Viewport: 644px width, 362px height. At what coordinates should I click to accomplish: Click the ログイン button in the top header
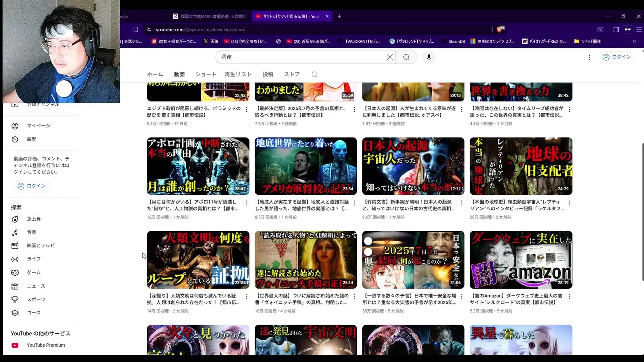click(x=617, y=57)
